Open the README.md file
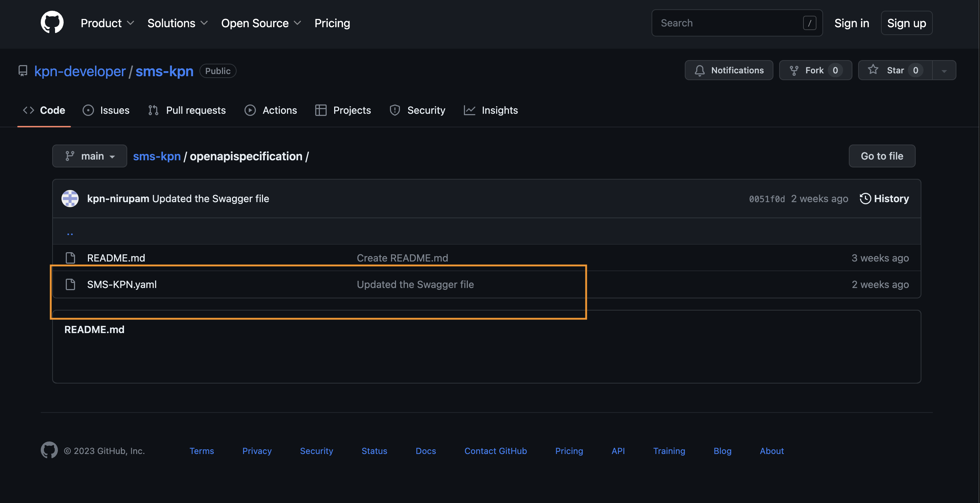The height and width of the screenshot is (503, 980). 116,258
